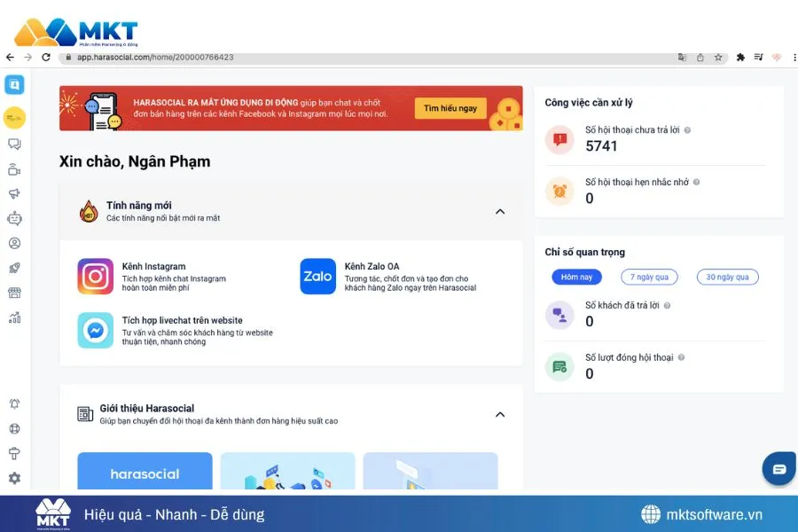Open the floating chat support bubble
The height and width of the screenshot is (532, 798).
coord(778,469)
